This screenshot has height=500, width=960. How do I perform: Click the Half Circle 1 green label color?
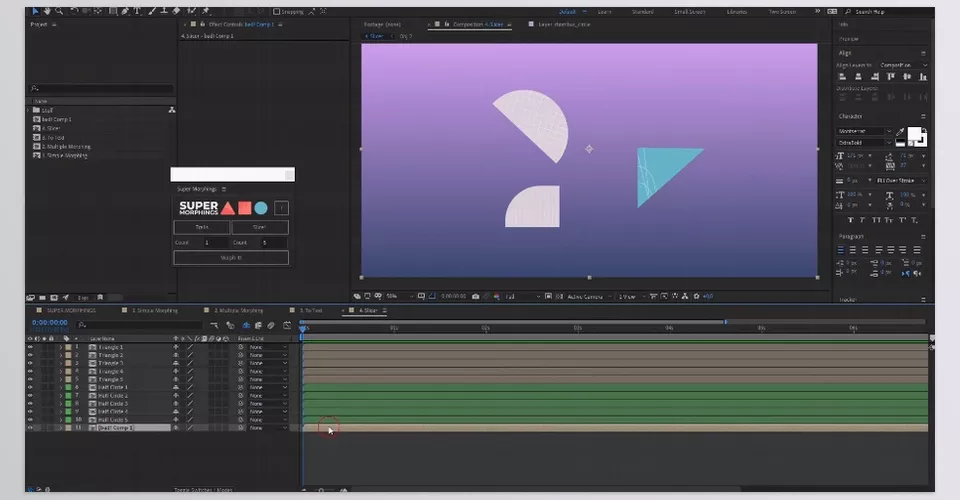pyautogui.click(x=68, y=387)
